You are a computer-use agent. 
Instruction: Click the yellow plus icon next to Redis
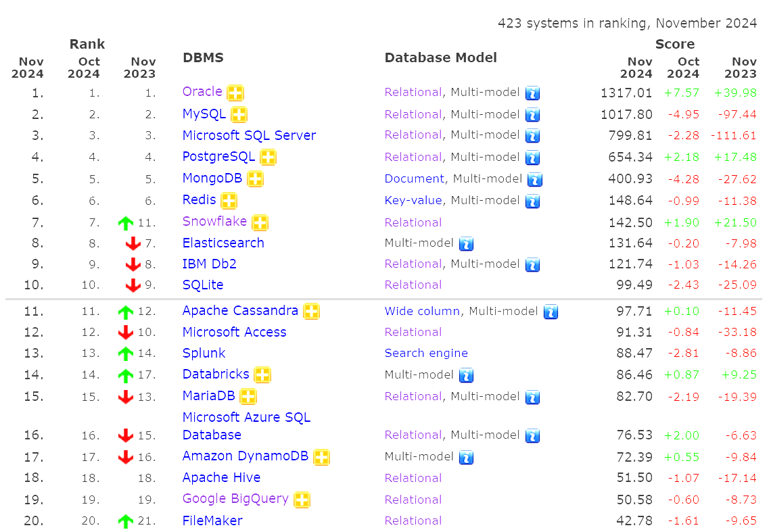[x=229, y=201]
